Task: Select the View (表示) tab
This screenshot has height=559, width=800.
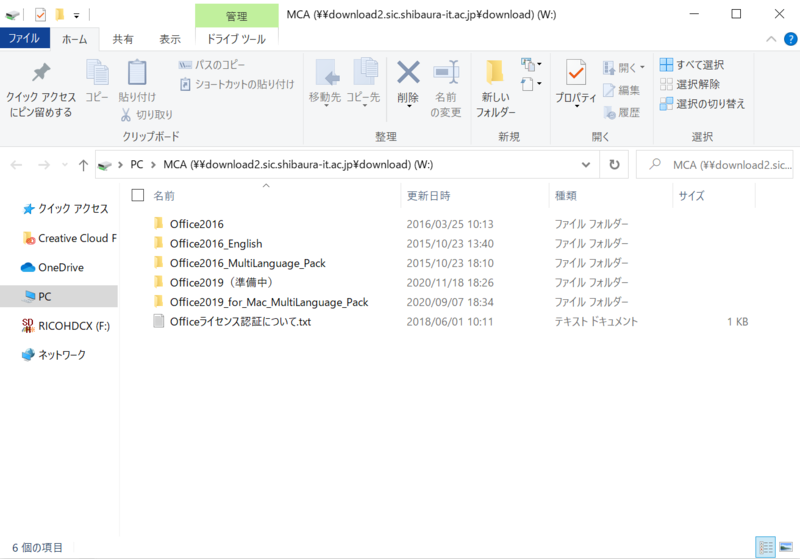Action: [170, 39]
